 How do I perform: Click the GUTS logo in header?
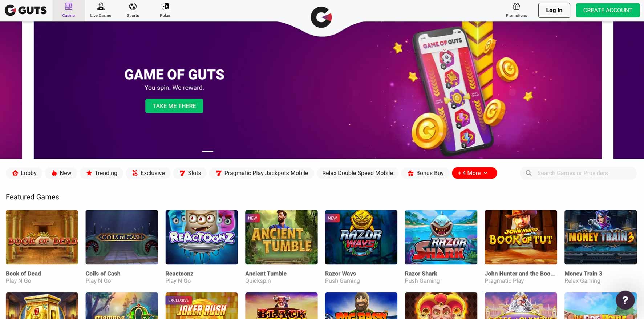point(26,10)
